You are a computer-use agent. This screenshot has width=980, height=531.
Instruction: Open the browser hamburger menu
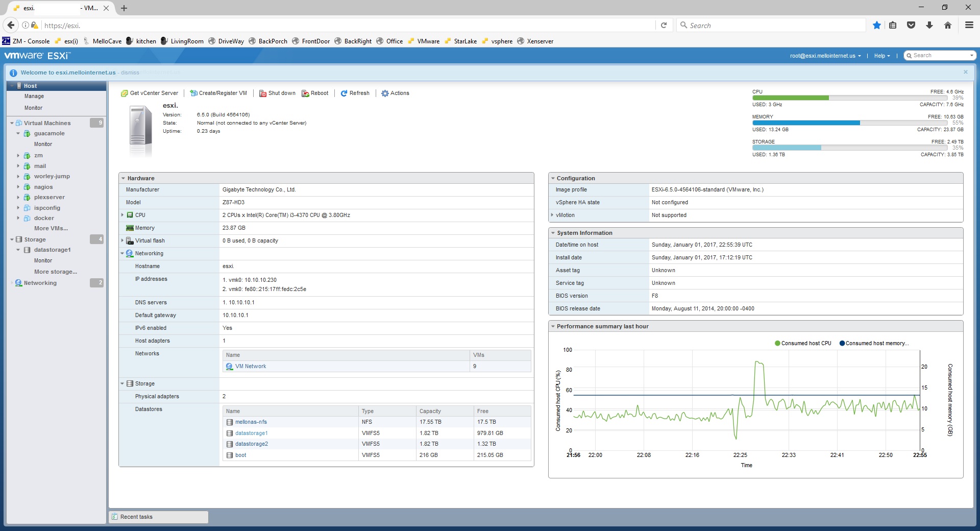969,25
